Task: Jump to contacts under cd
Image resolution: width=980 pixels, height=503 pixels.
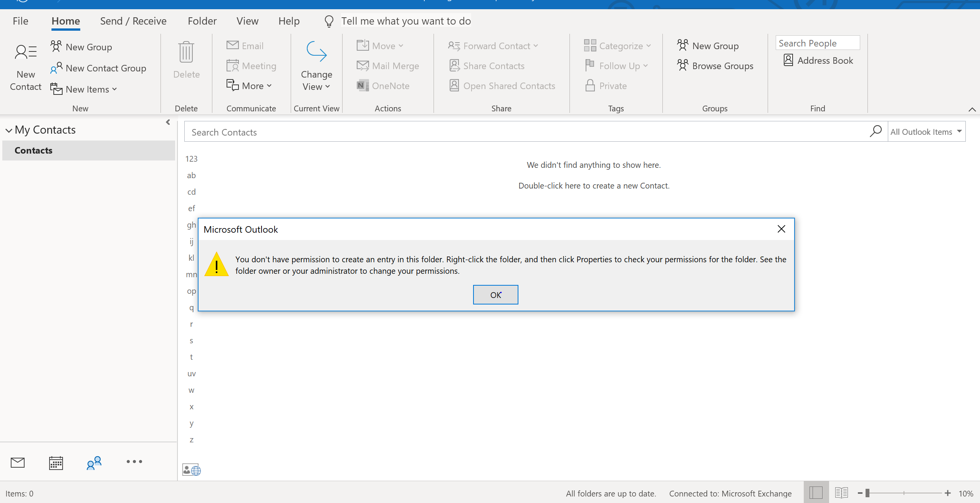Action: tap(191, 192)
